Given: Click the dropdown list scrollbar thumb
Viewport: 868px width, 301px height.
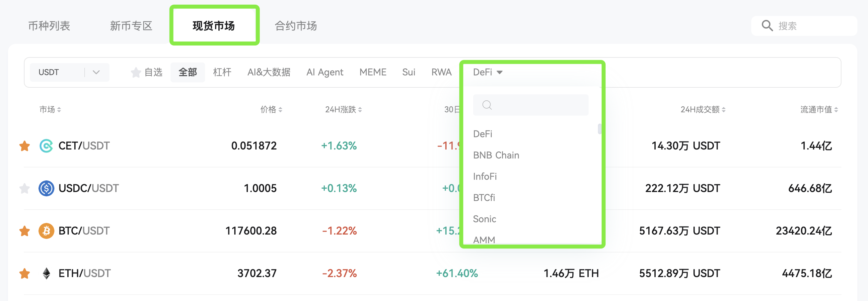Looking at the screenshot, I should [x=600, y=129].
